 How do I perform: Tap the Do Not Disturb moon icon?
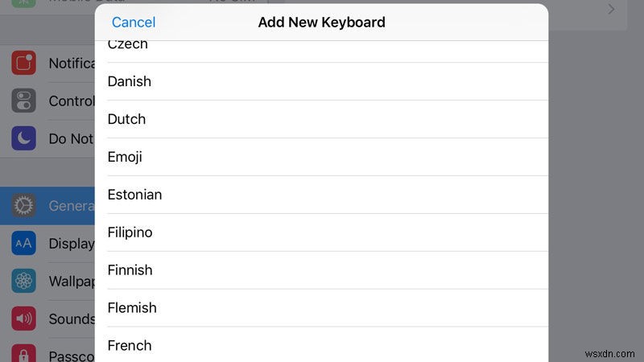tap(24, 138)
